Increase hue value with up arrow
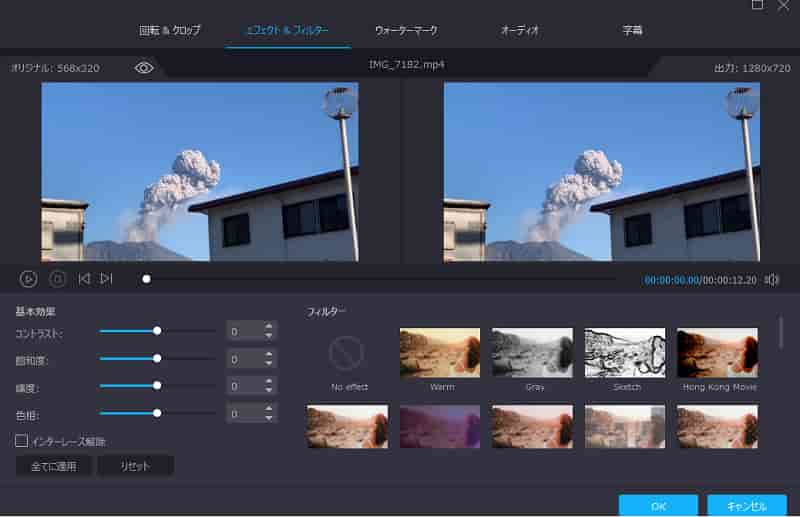Screen dimensions: 800x517 268,407
